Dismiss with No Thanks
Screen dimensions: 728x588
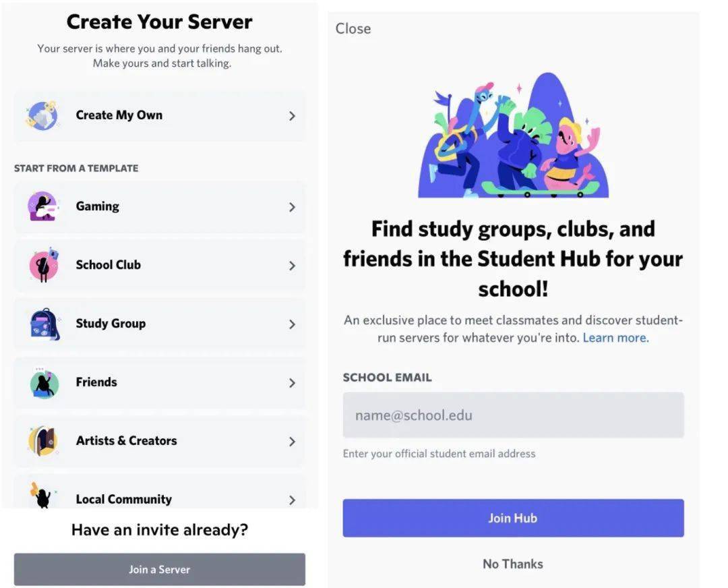point(513,564)
